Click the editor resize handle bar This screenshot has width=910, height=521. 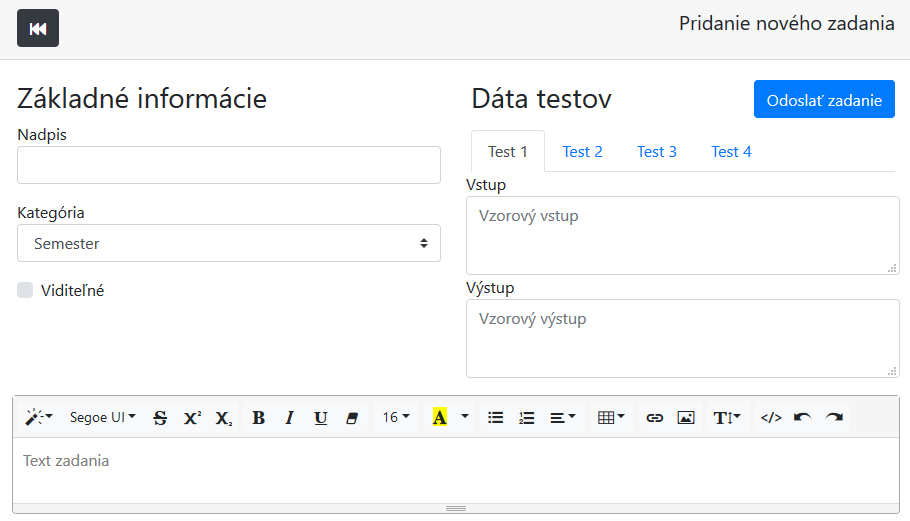click(456, 508)
